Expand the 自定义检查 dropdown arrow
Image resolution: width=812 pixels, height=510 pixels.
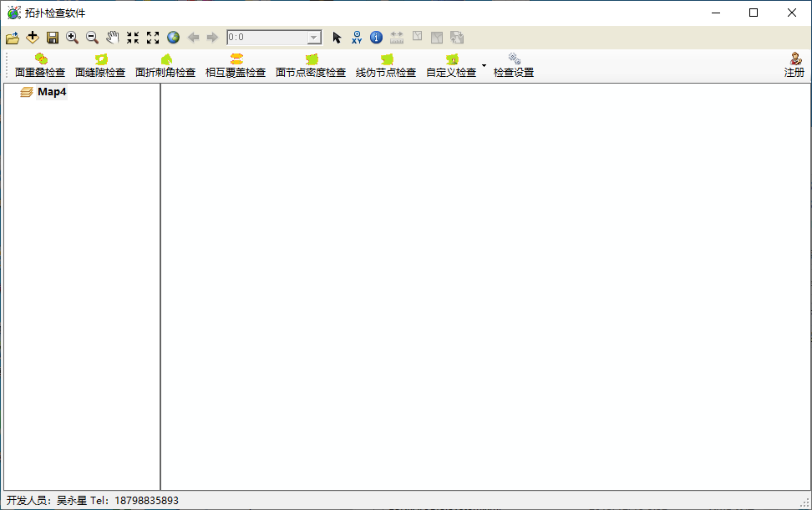pos(484,66)
